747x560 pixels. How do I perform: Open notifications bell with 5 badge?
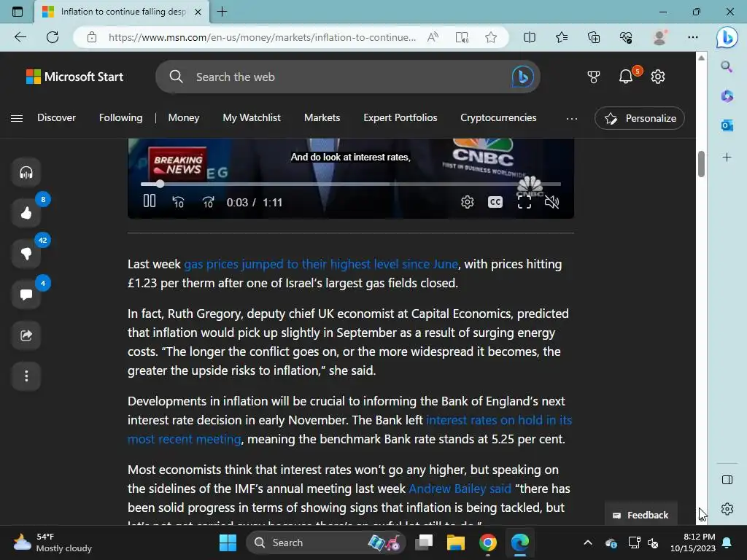click(x=626, y=77)
